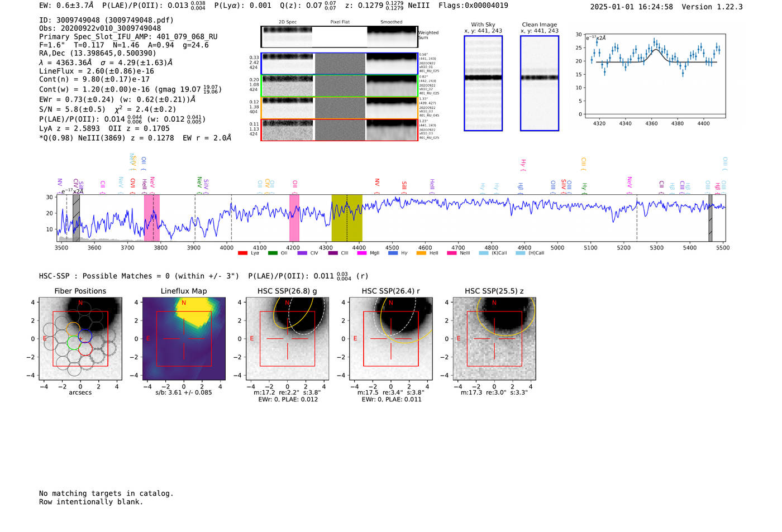Open the HSC SSP(26.8) g cutout

pos(288,339)
